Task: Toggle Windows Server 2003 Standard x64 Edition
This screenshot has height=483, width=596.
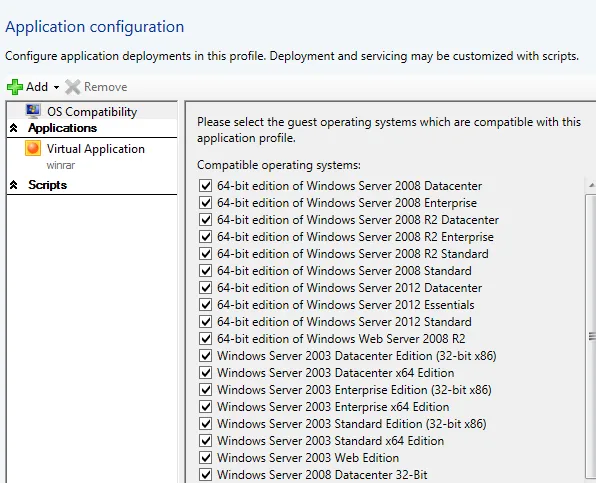Action: pyautogui.click(x=206, y=440)
